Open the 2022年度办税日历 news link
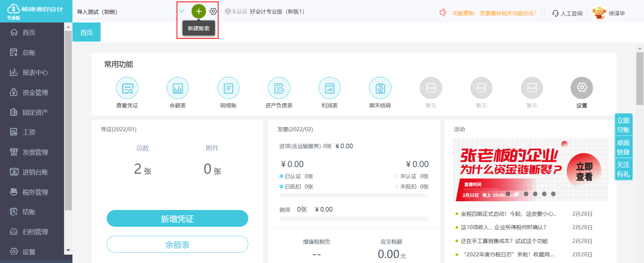 coord(509,255)
